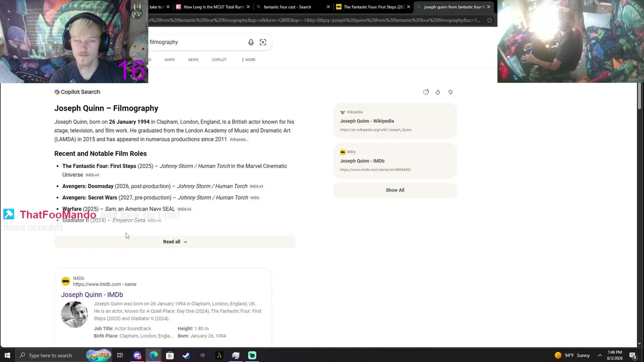The height and width of the screenshot is (362, 644).
Task: Click IMDb citation for Avengers: Secret Wars
Action: click(x=255, y=198)
